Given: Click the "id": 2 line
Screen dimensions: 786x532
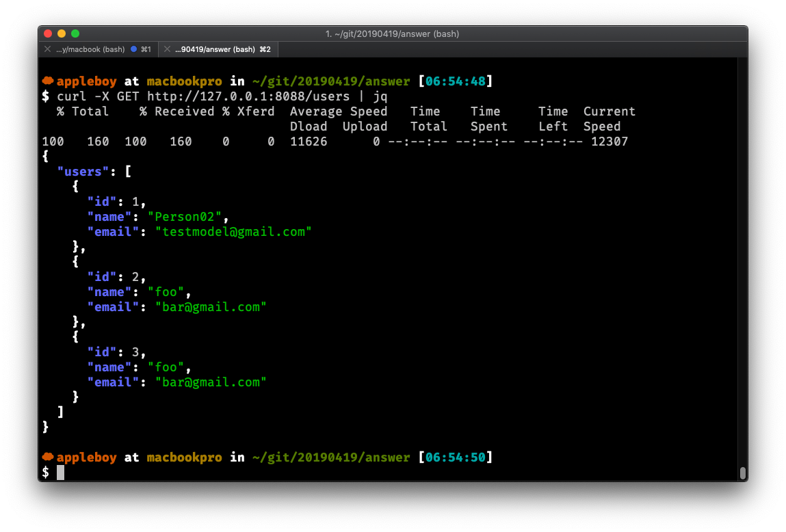Looking at the screenshot, I should (x=116, y=276).
